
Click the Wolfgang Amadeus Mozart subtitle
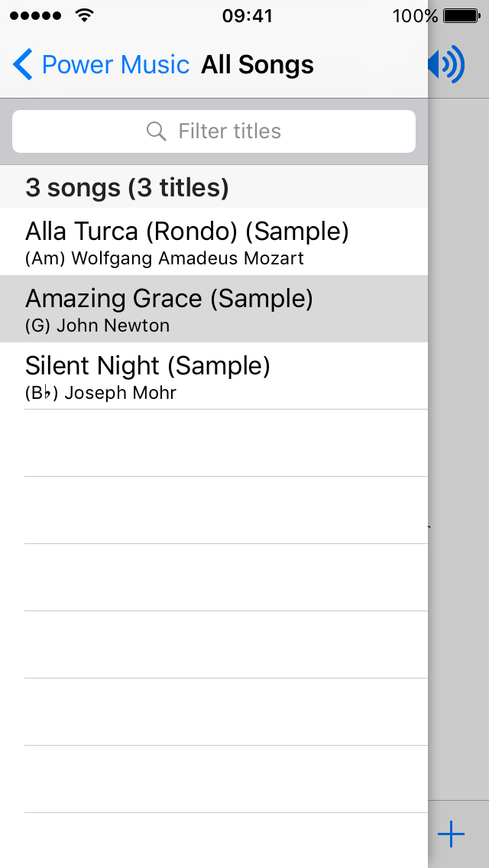(x=187, y=258)
